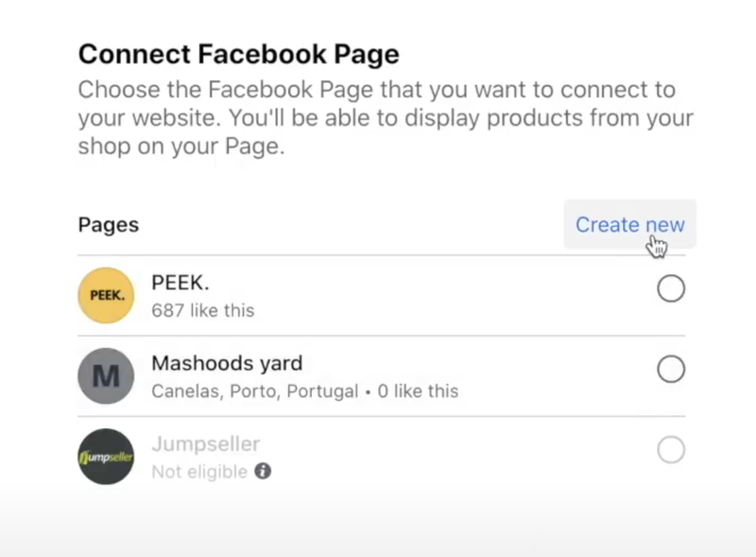This screenshot has height=557, width=756.
Task: Select the Mashoods yard radio button
Action: click(671, 369)
